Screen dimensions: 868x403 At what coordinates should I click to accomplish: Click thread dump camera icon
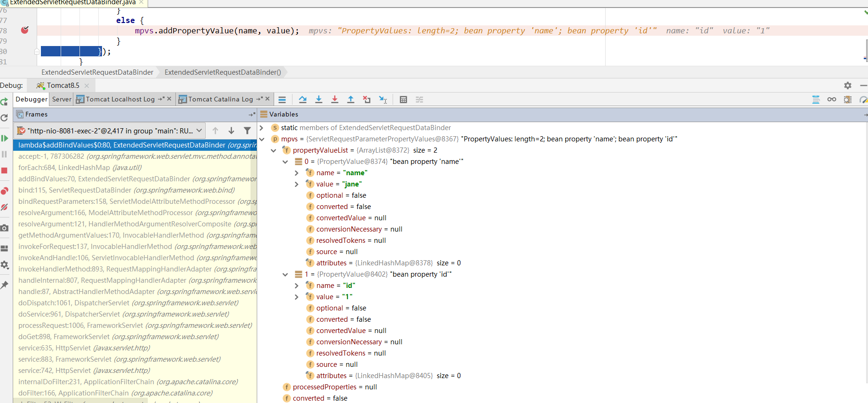tap(4, 228)
